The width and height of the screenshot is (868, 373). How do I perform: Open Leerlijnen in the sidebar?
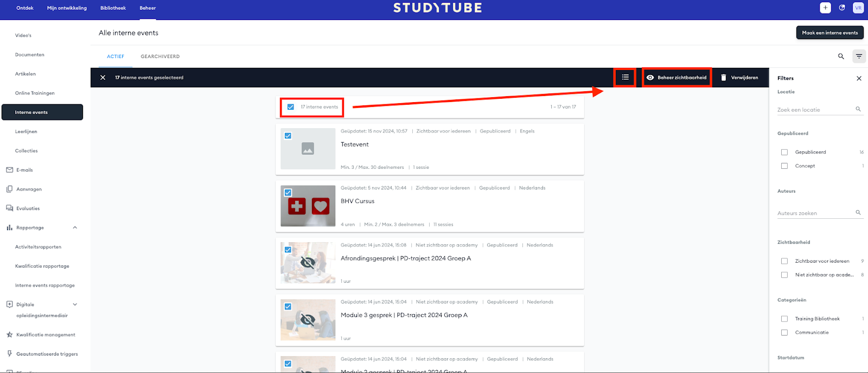[x=26, y=131]
